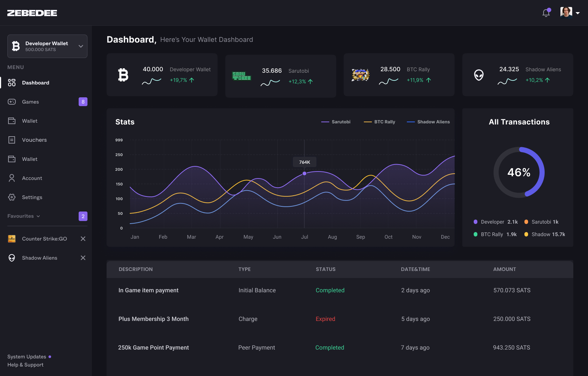Click the BTC Rally game icon
Viewport: 588px width, 376px height.
[x=360, y=75]
